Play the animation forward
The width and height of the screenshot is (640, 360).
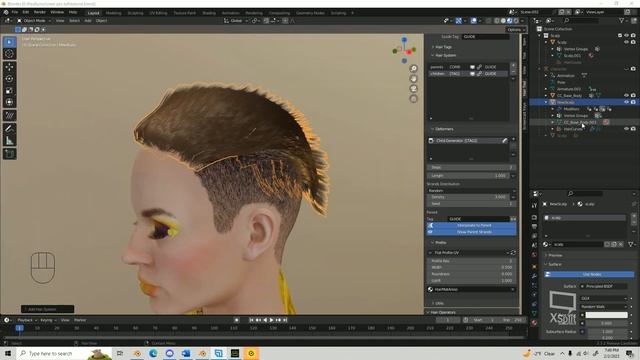click(271, 320)
